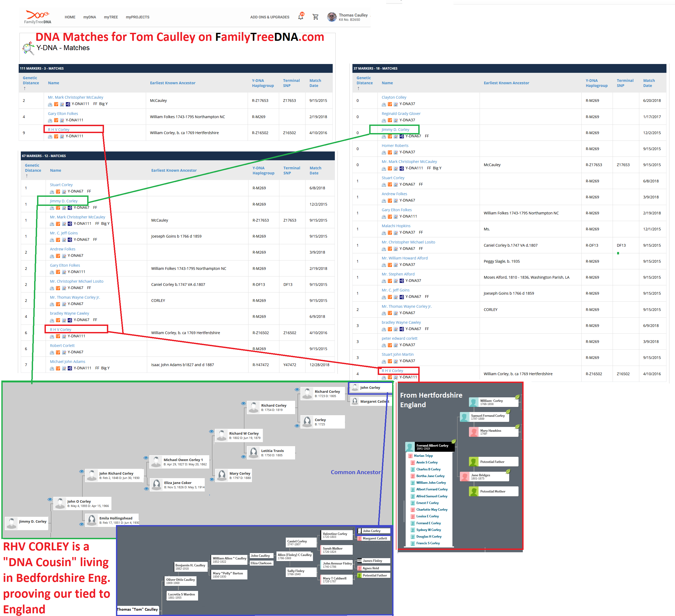Open the shopping cart icon
675x616 pixels.
pyautogui.click(x=315, y=17)
